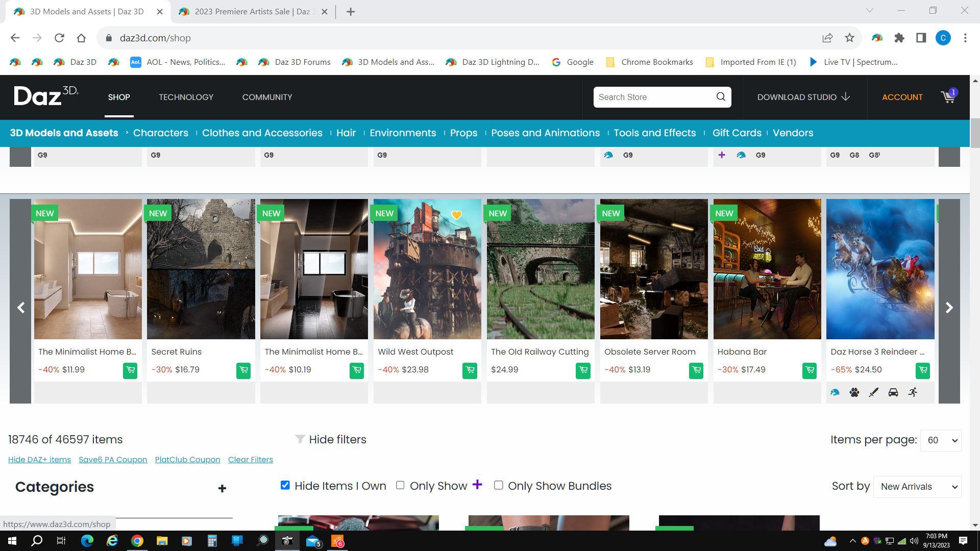Enable Only Show Daz+ checkbox
The image size is (980, 551).
point(400,485)
